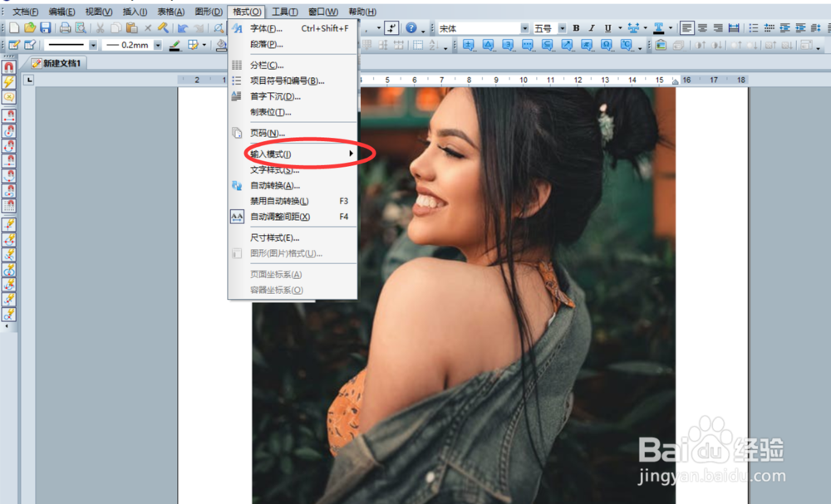831x504 pixels.
Task: Click the New document icon
Action: pos(14,28)
